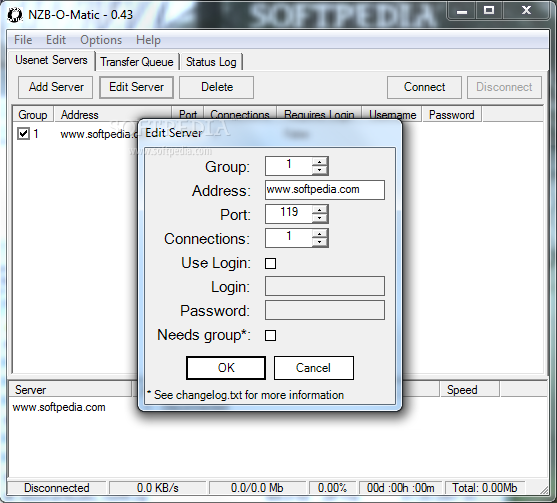Click the window resize grip corner
557x503 pixels.
click(544, 490)
